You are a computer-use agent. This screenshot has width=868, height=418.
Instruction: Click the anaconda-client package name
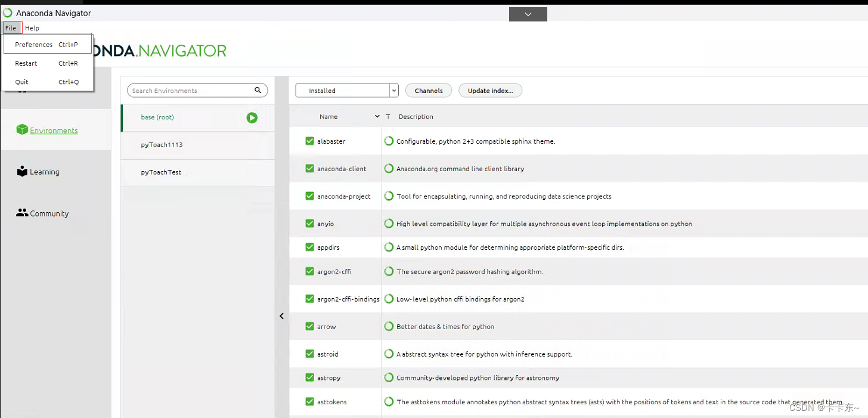coord(342,169)
